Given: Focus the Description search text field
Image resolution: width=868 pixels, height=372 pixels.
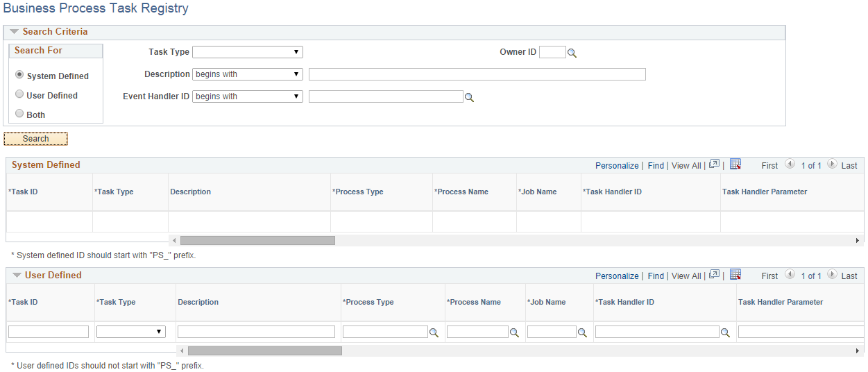Looking at the screenshot, I should click(x=477, y=74).
